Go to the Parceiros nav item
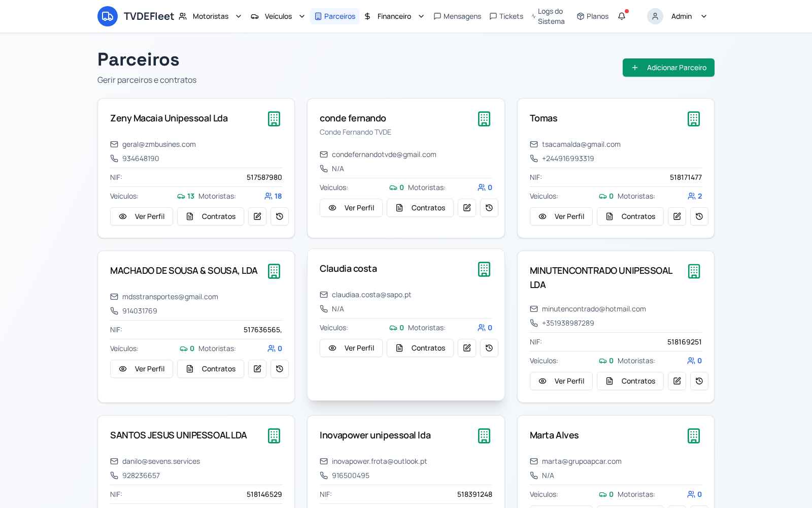The height and width of the screenshot is (508, 812). (335, 16)
